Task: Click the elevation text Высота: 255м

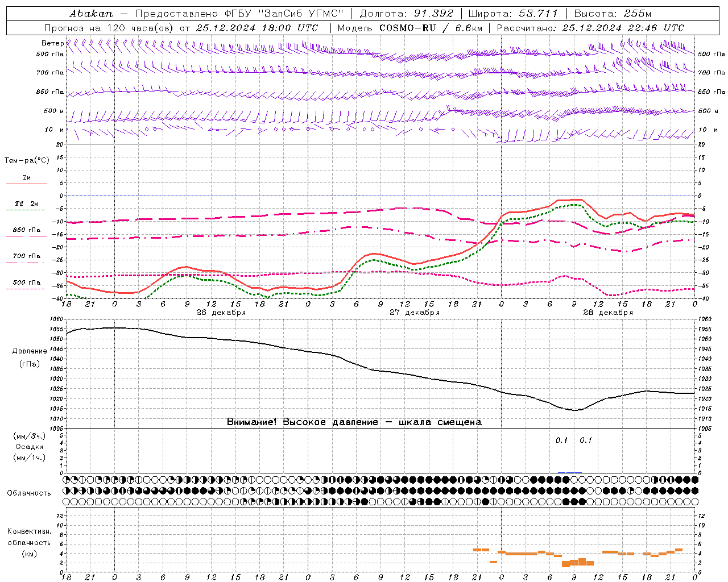Action: click(613, 13)
